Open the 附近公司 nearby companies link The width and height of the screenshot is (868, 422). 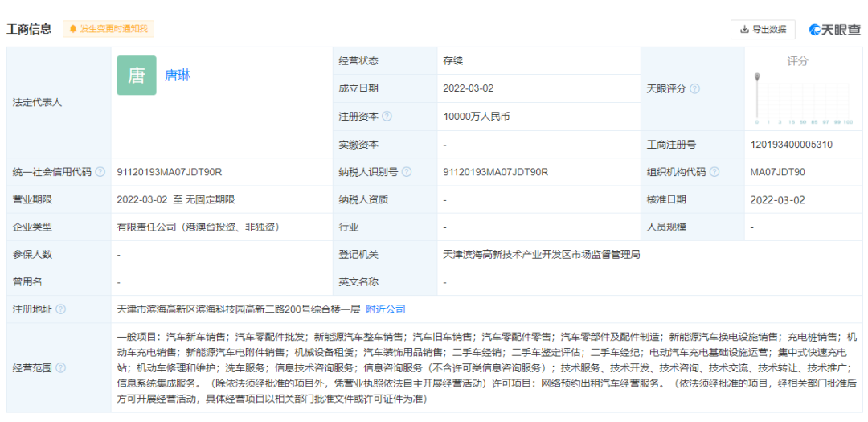(x=386, y=309)
